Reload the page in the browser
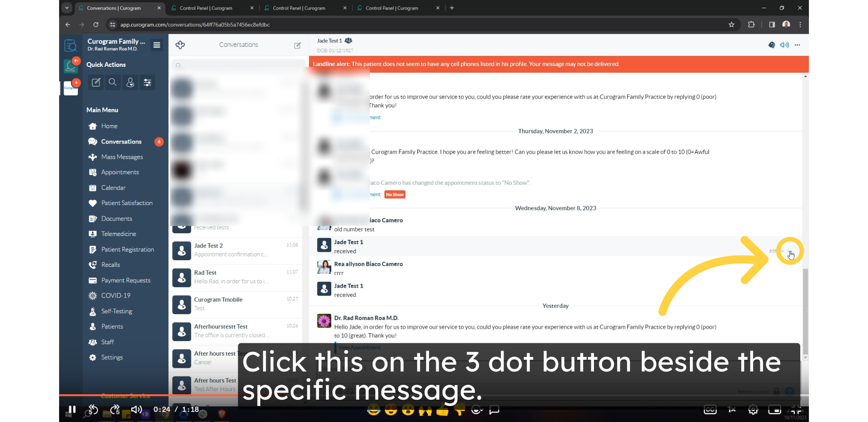The width and height of the screenshot is (868, 422). tap(96, 25)
